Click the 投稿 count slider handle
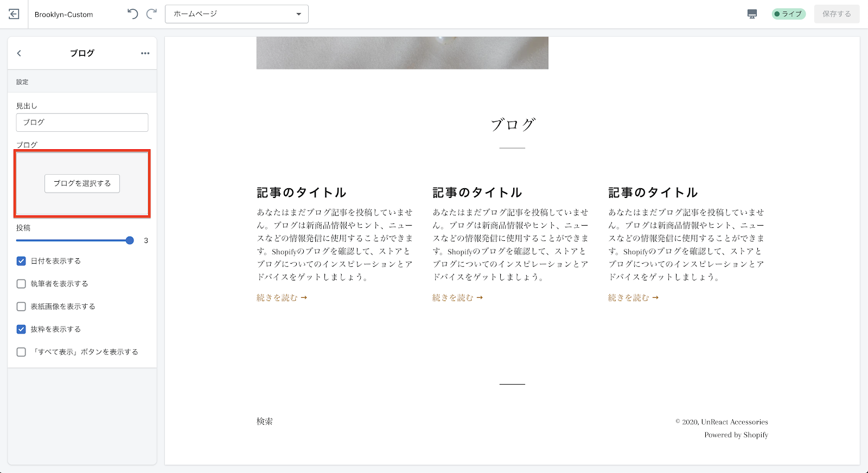This screenshot has width=868, height=473. coord(130,240)
